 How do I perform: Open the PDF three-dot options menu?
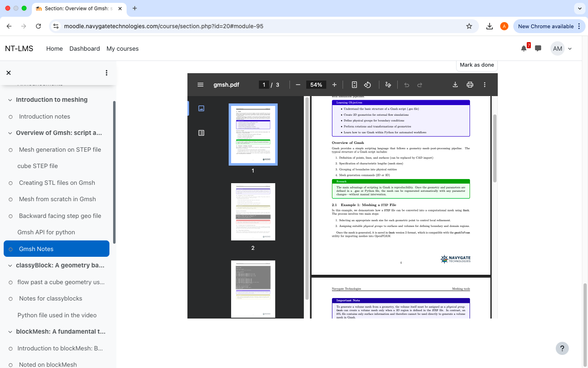(484, 85)
